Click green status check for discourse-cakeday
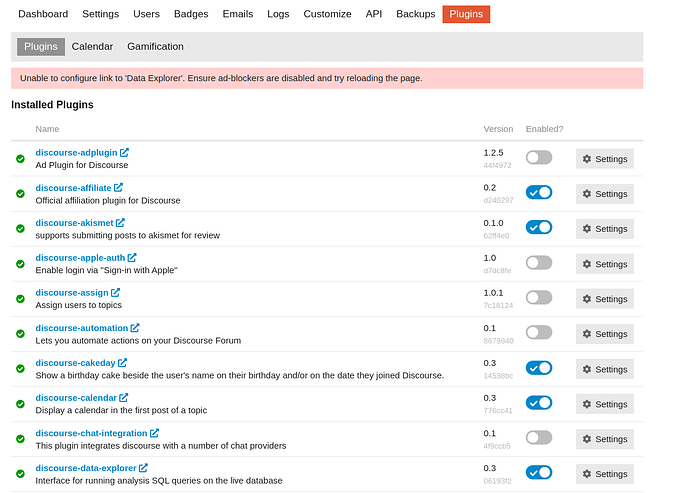The height and width of the screenshot is (493, 690). tap(20, 369)
